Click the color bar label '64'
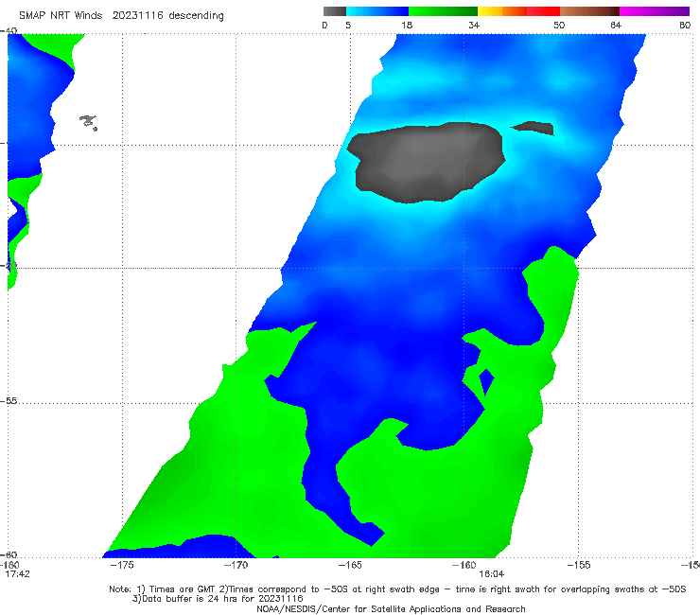700x615 pixels. tap(616, 26)
